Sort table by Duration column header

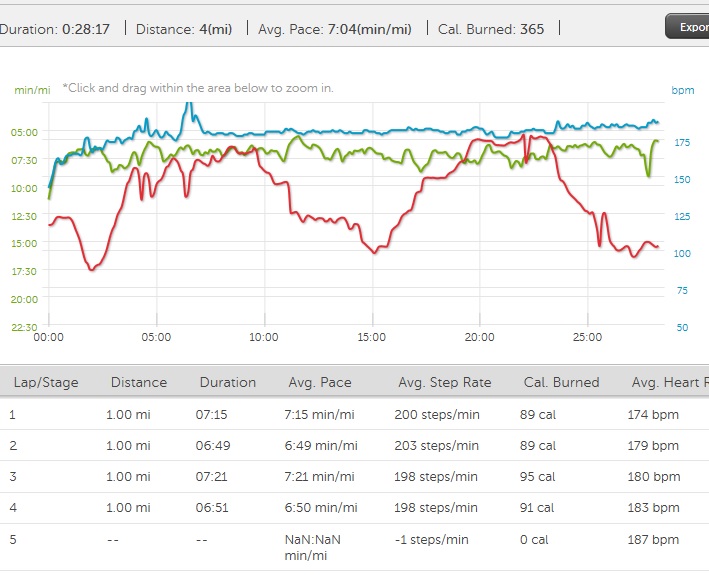(x=227, y=382)
